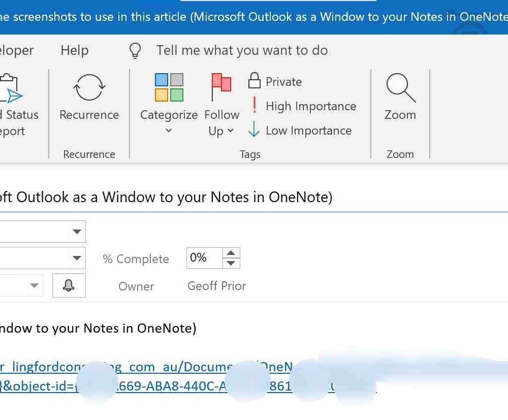The height and width of the screenshot is (420, 508).
Task: Click the Private lock icon
Action: [x=255, y=80]
